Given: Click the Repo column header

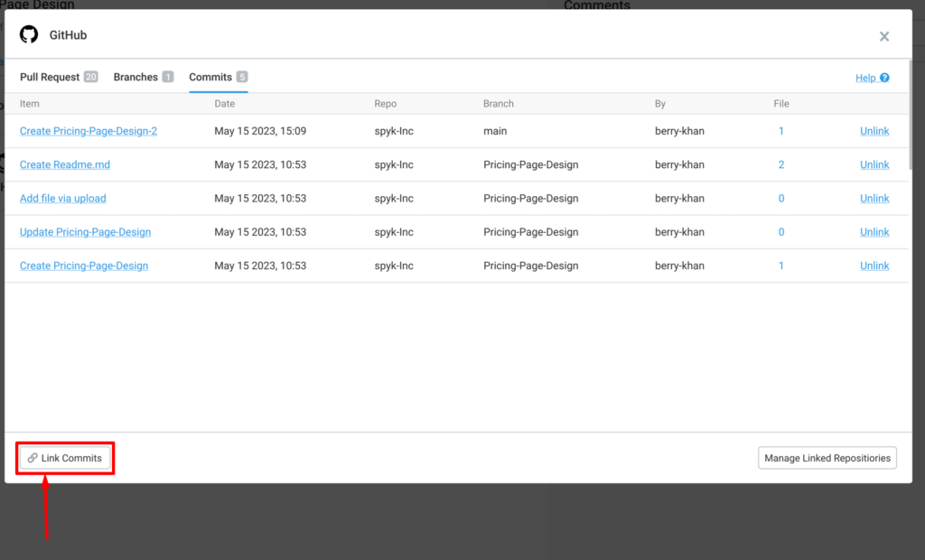Looking at the screenshot, I should [x=385, y=104].
